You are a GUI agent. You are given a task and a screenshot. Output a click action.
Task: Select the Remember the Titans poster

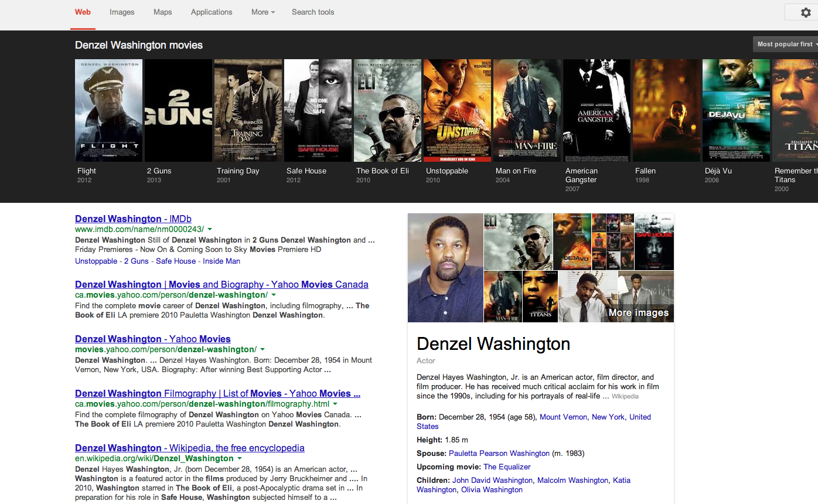[x=795, y=110]
